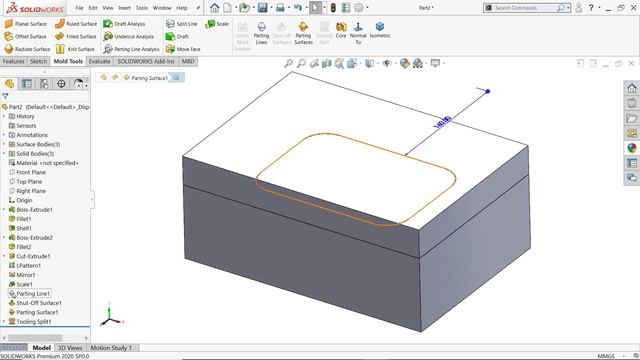
Task: Expand the Boss-Extrude1 feature
Action: click(4, 210)
